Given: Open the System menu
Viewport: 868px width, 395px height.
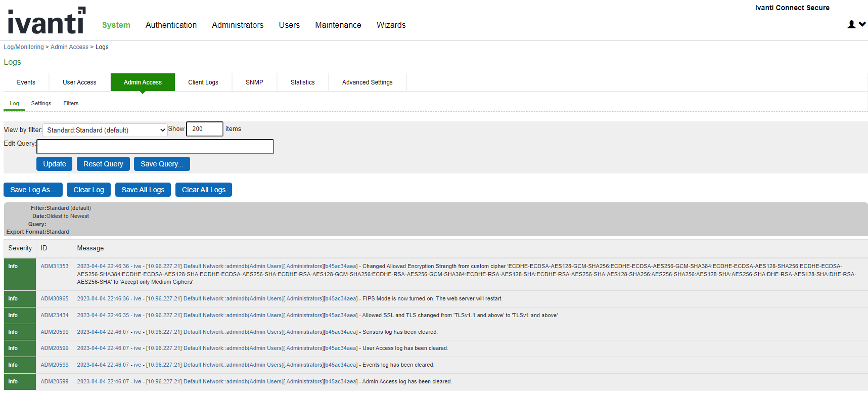Looking at the screenshot, I should (116, 25).
